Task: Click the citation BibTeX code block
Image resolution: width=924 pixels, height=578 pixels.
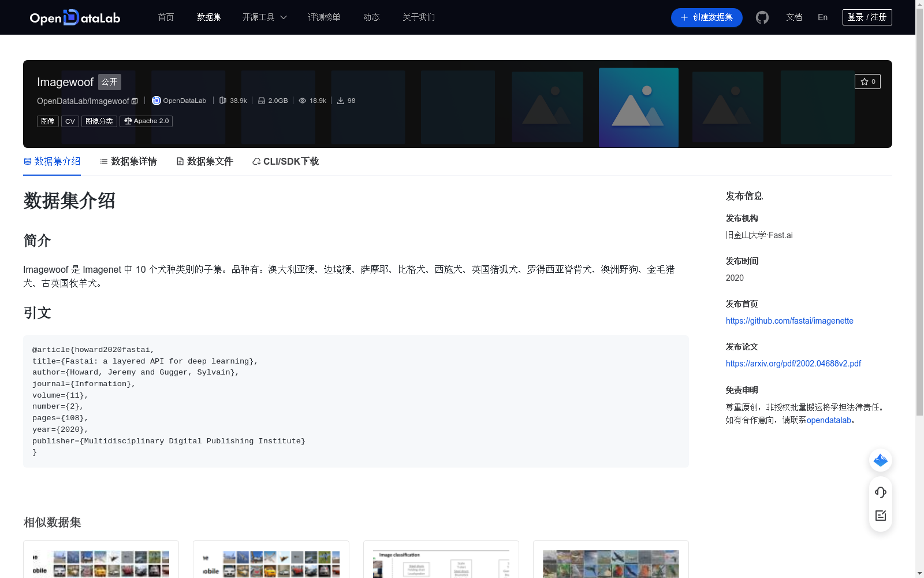Action: (x=356, y=401)
